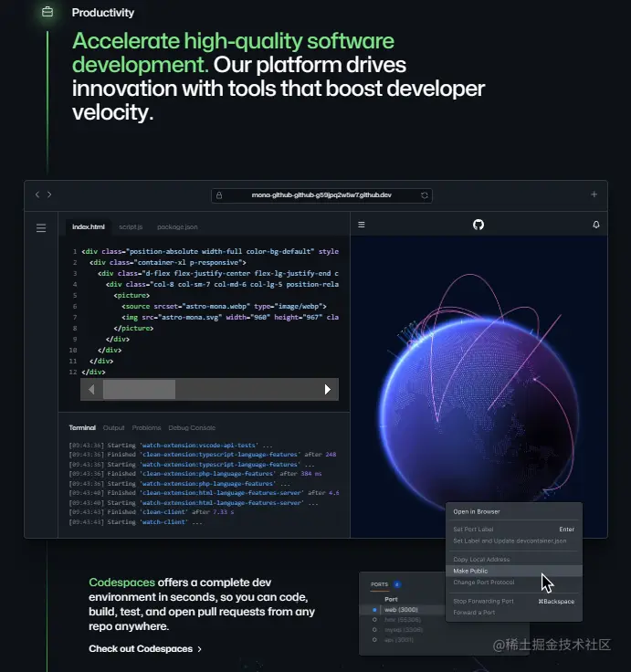This screenshot has width=631, height=672.
Task: Switch to the script.js tab
Action: tap(131, 226)
